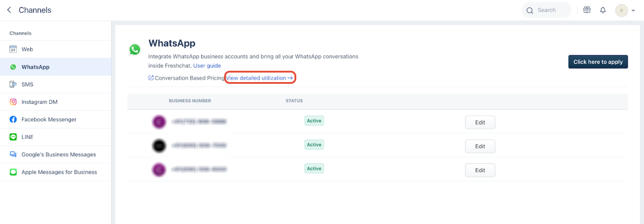Click the third row's purple avatar
Screen dimensions: 644x224
159,169
